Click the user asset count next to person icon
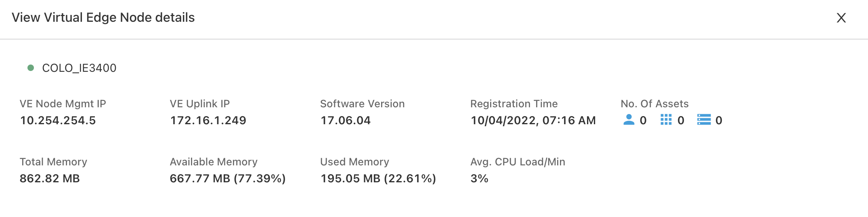Image resolution: width=868 pixels, height=217 pixels. click(x=643, y=121)
